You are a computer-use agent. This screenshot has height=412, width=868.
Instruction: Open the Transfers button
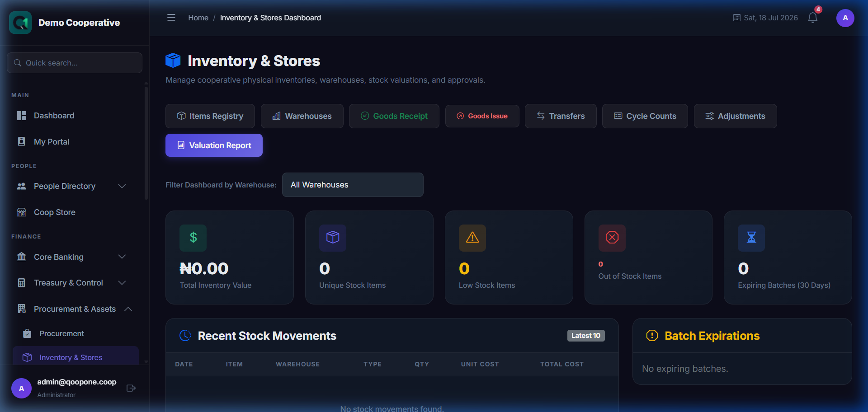tap(561, 116)
